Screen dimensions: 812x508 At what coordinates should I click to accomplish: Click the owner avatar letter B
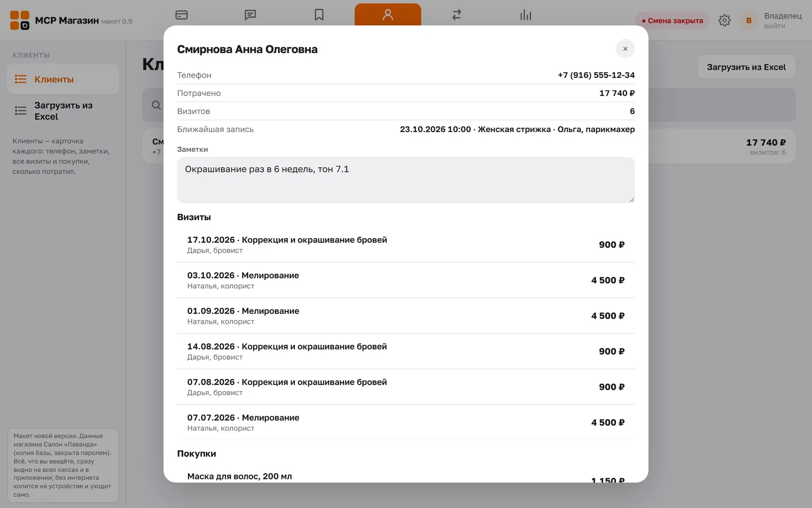point(749,20)
